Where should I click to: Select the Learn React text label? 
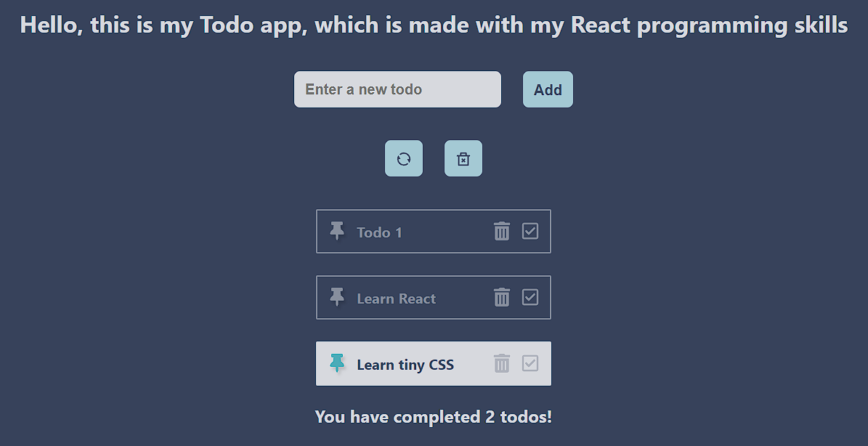(397, 299)
